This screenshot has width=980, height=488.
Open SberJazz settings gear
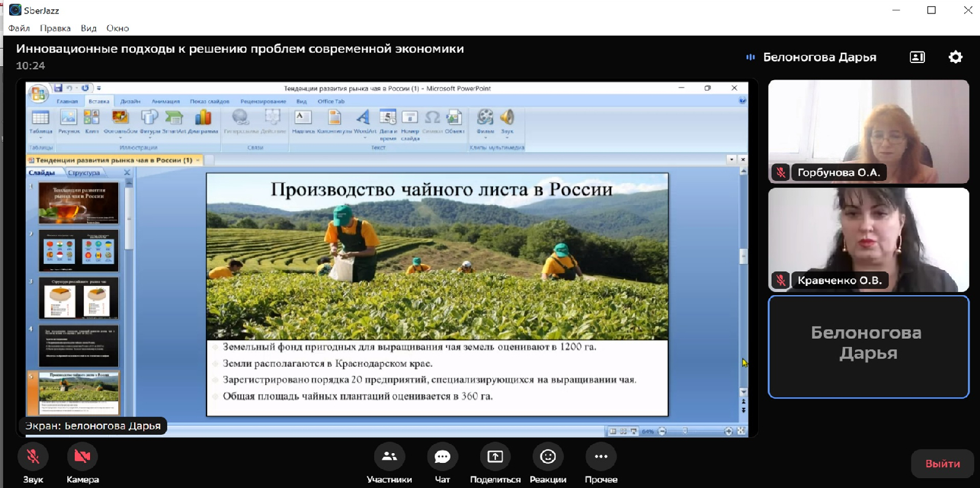955,57
